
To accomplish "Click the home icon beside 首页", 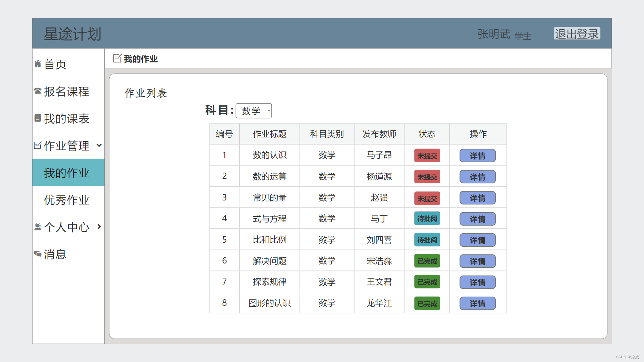I will (x=38, y=64).
